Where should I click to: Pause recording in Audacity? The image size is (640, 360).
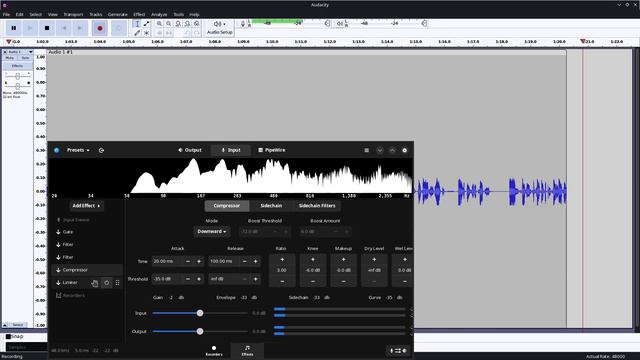(13, 28)
